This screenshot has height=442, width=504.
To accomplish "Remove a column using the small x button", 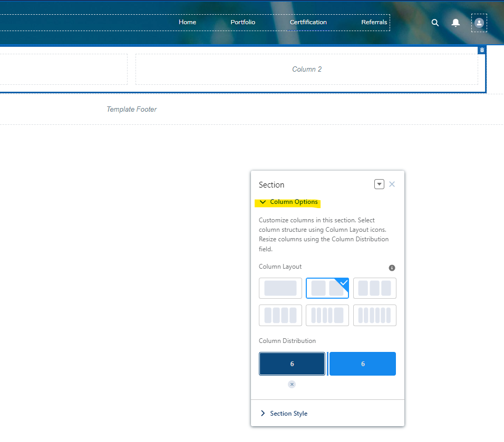I will click(292, 384).
